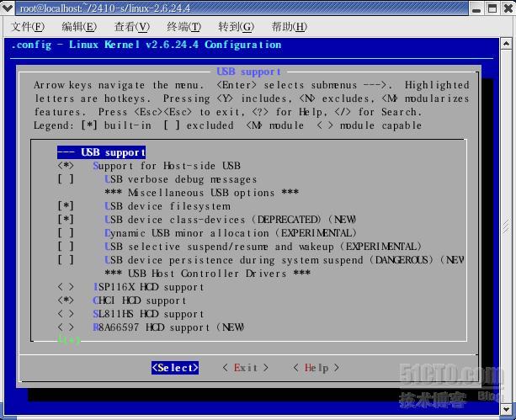Close the terminal window
The height and width of the screenshot is (420, 516).
508,8
